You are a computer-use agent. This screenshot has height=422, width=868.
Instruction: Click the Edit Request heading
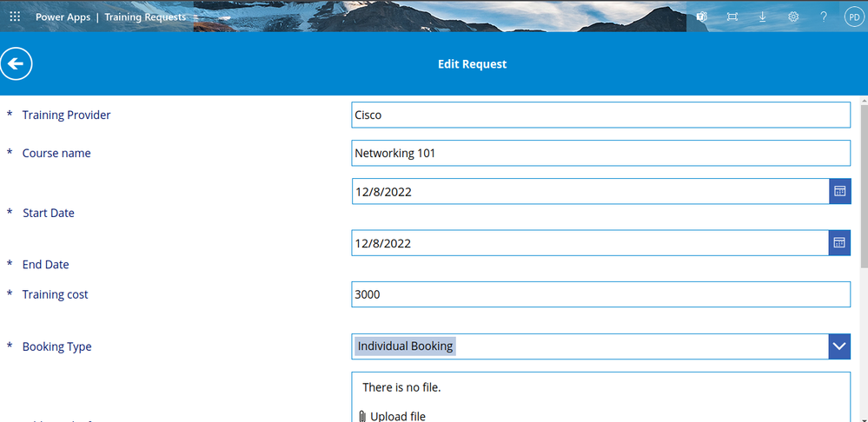click(472, 63)
